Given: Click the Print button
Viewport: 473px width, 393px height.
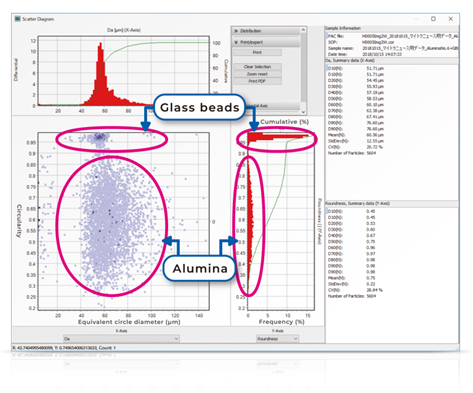Looking at the screenshot, I should 257,52.
